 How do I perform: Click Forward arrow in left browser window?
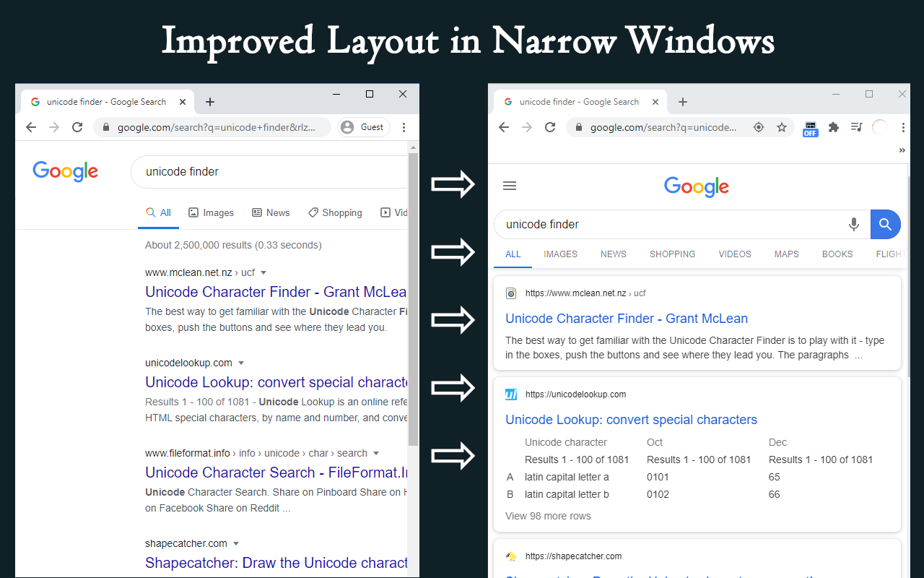click(x=54, y=127)
